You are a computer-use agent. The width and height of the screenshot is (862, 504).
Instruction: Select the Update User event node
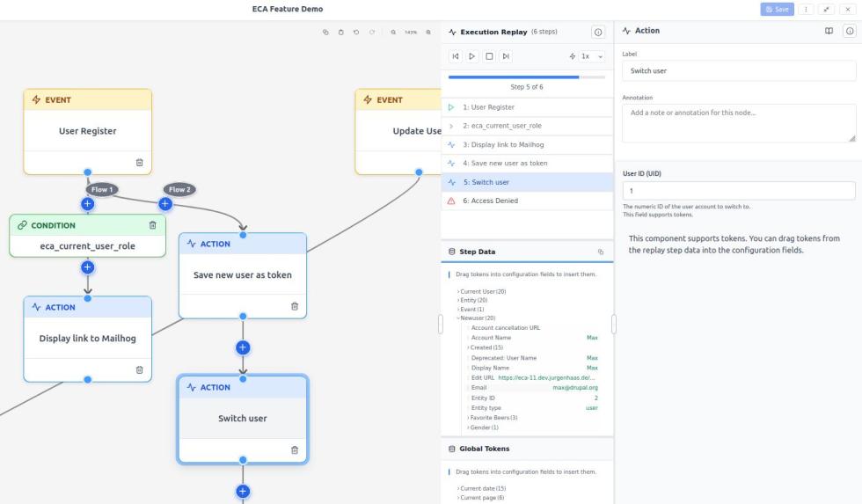tap(398, 131)
